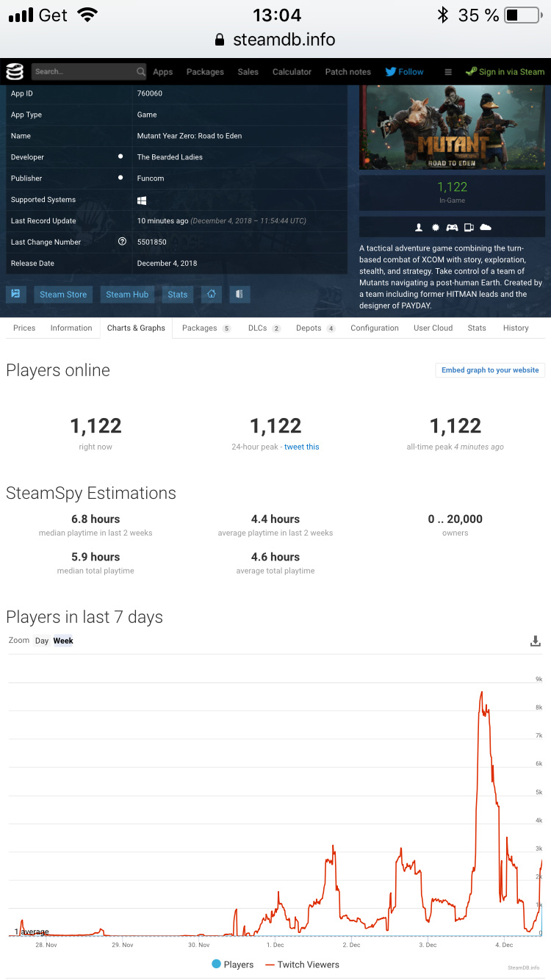Select the 6.8 hours median playtime
Image resolution: width=551 pixels, height=980 pixels.
tap(96, 519)
